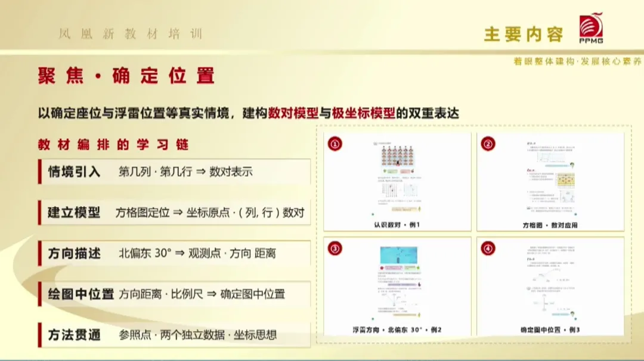This screenshot has width=644, height=361.
Task: Click the text 第几列 · 第几行 ⇒ 数对表示
Action: pos(185,172)
